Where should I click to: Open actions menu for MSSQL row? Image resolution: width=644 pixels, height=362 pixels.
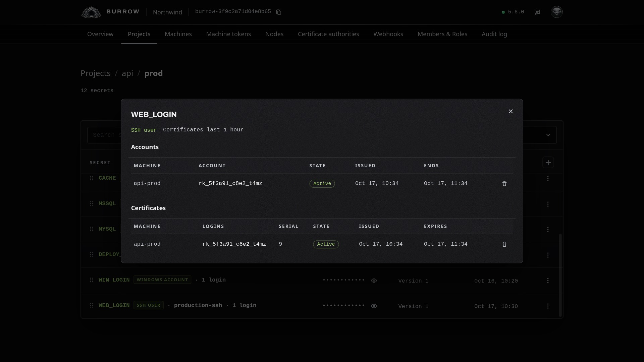click(548, 204)
